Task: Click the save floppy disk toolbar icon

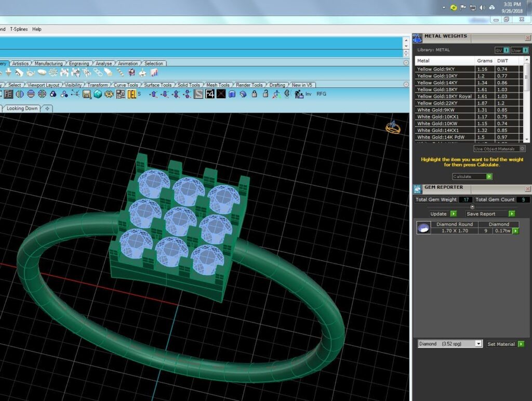Action: [87, 94]
